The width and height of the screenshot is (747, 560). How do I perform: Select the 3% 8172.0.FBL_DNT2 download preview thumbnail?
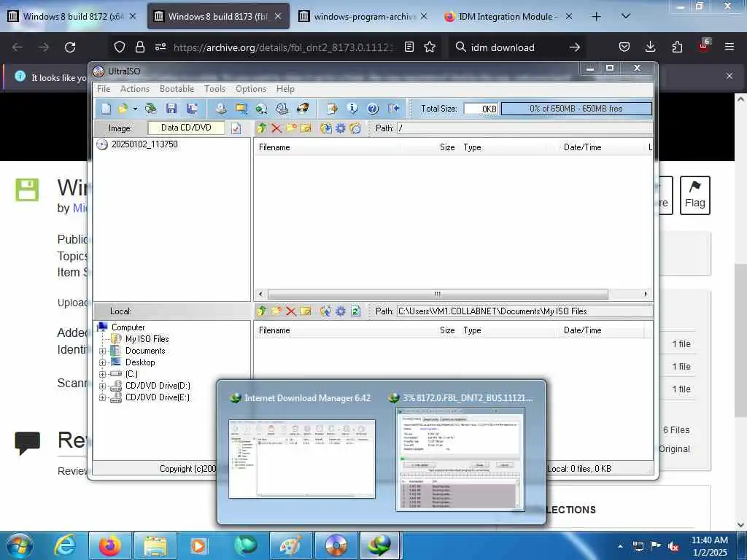460,459
